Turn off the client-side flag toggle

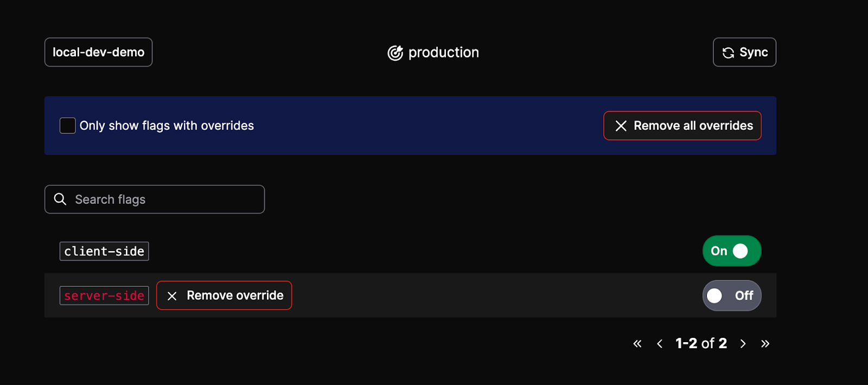[732, 251]
